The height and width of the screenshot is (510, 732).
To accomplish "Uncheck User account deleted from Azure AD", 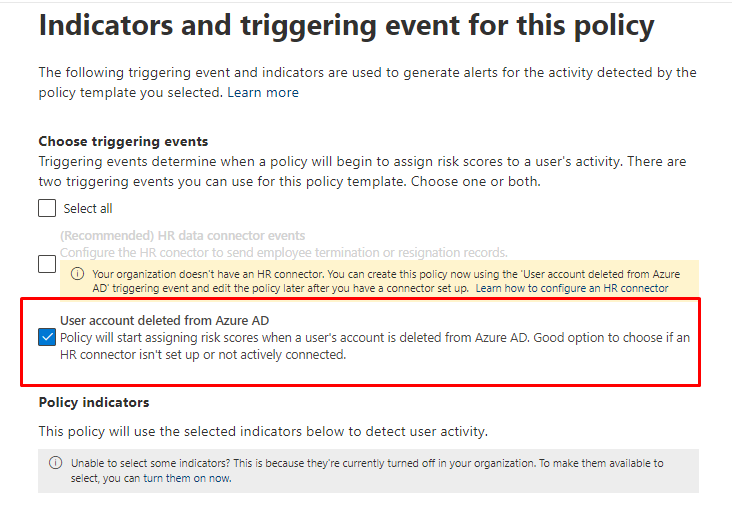I will (x=47, y=337).
